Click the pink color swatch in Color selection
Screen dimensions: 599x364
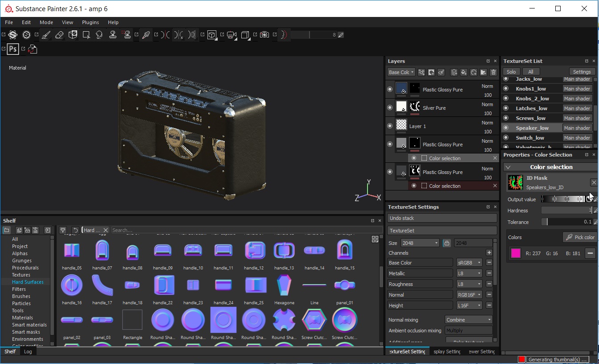[x=515, y=253]
